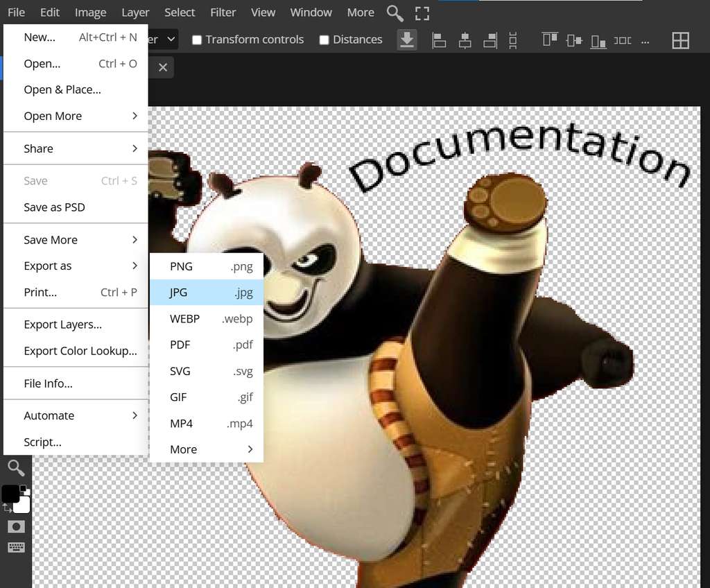Choose Print... from File menu
Viewport: 710px width, 588px height.
click(x=76, y=292)
